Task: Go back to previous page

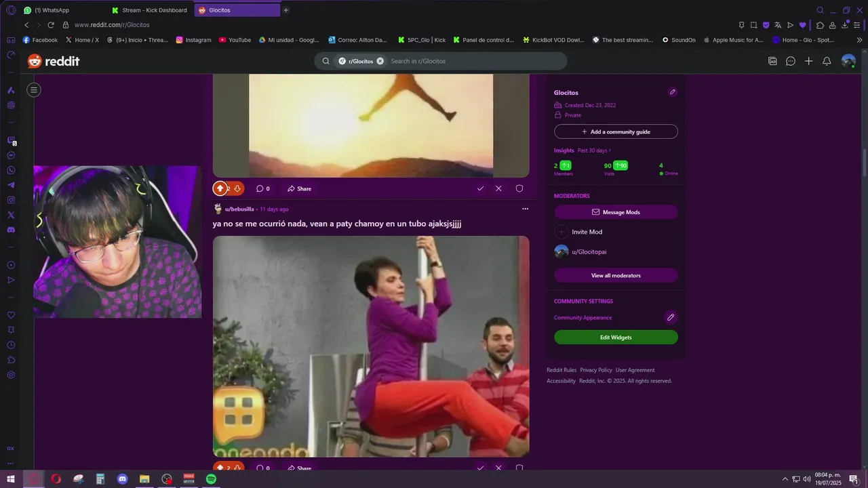Action: point(26,25)
